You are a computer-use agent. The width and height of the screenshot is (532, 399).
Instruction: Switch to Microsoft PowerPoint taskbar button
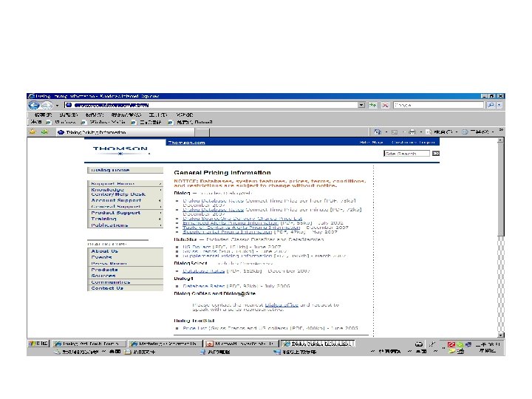point(241,344)
